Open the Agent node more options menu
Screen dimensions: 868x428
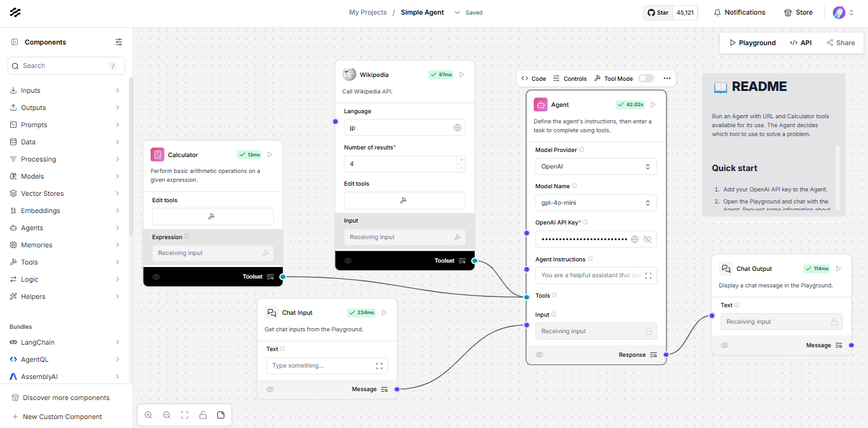click(667, 78)
